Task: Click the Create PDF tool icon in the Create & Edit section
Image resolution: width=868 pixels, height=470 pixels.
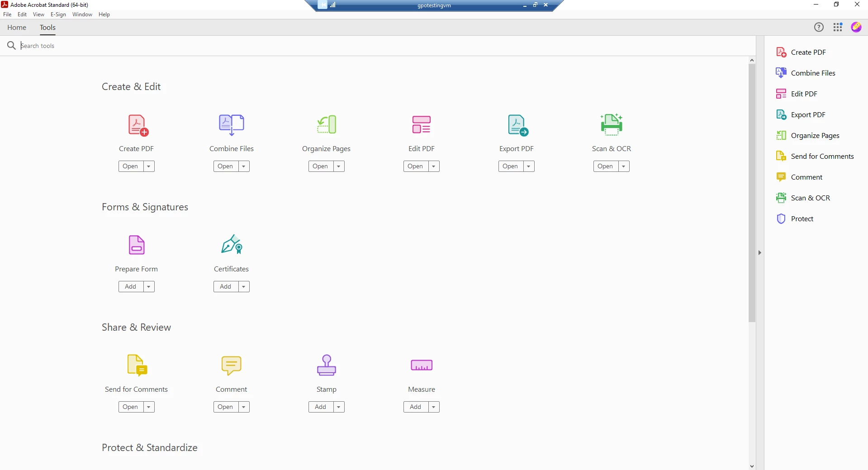Action: [138, 125]
